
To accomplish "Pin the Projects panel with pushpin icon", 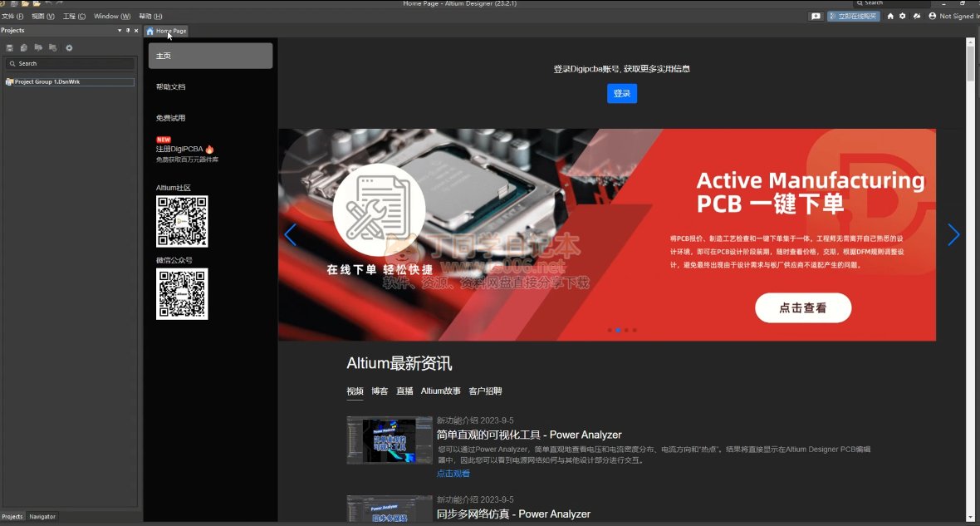I will point(128,30).
